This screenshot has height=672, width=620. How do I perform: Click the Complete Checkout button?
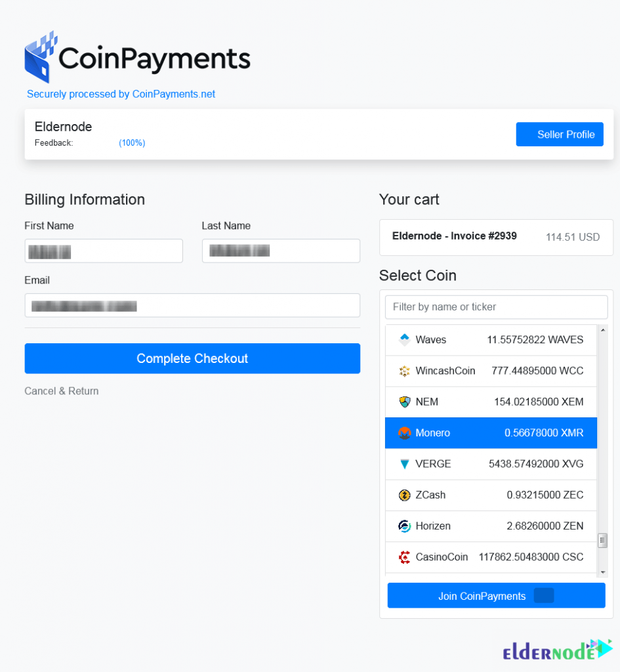coord(192,358)
